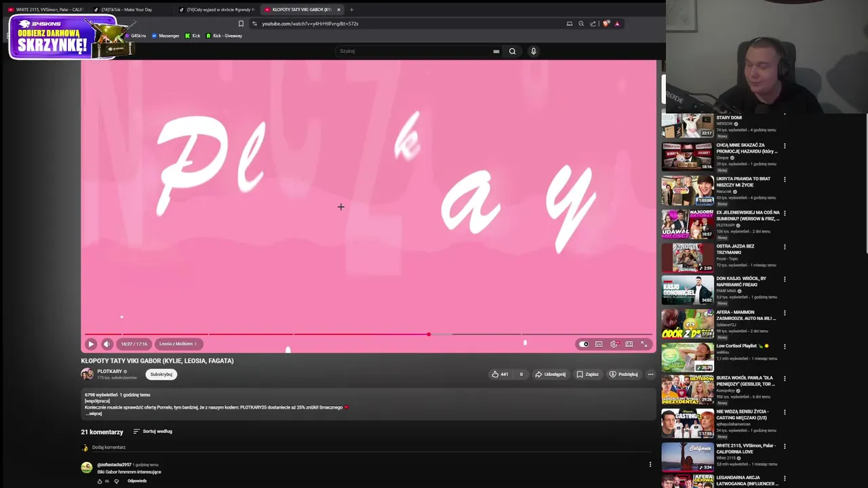This screenshot has width=868, height=488.
Task: Open the 'Low Cortisol Playlist' thumbnail
Action: [x=688, y=357]
